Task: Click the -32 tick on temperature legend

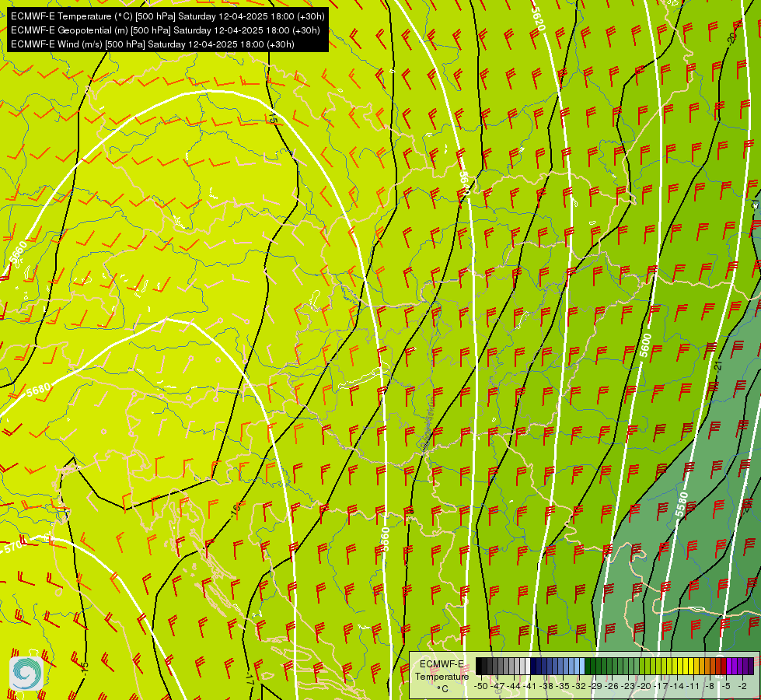Action: pos(579,686)
